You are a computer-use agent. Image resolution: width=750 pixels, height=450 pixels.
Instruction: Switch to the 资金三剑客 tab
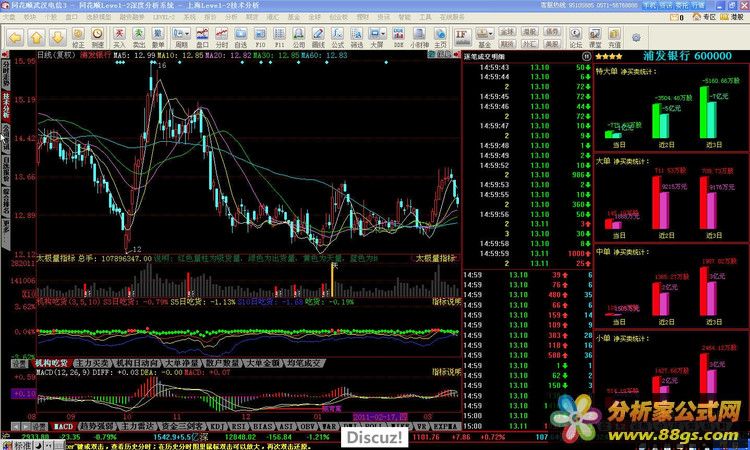tap(181, 426)
